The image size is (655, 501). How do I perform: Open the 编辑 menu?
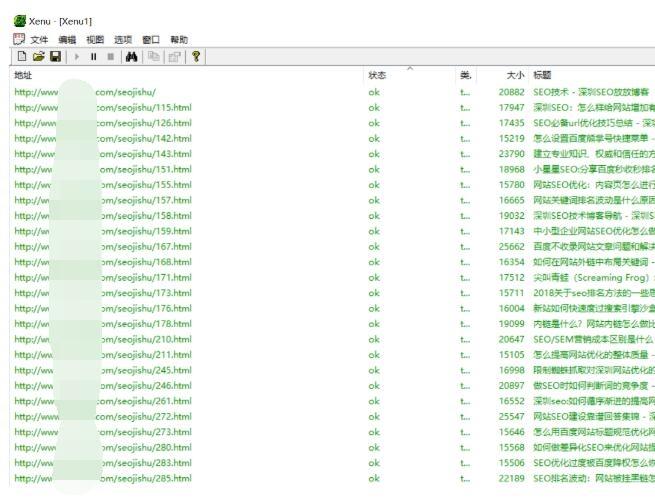click(x=67, y=40)
